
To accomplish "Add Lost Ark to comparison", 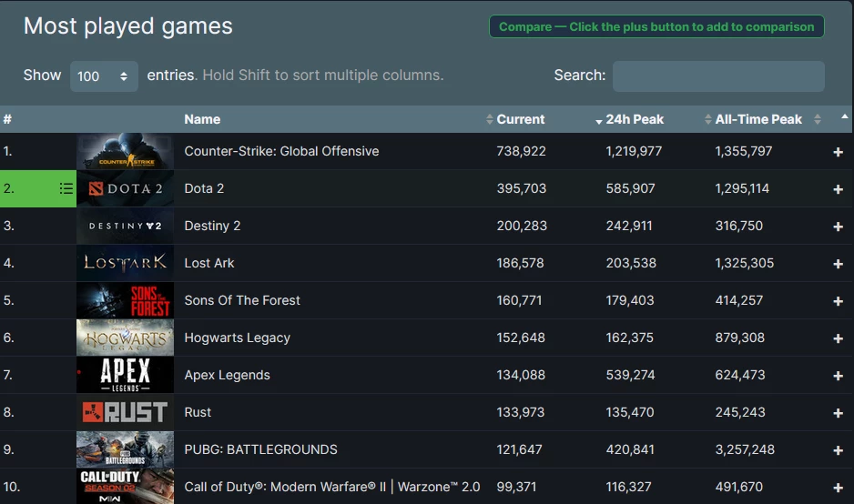I will (x=838, y=264).
